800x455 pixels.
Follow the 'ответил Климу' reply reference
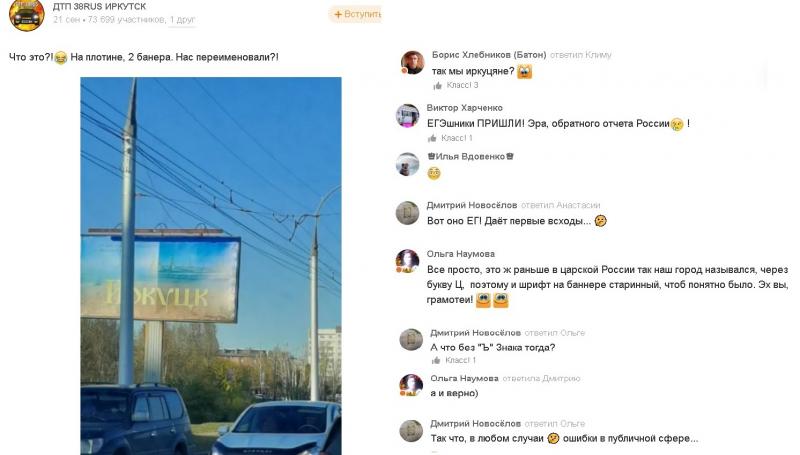pyautogui.click(x=580, y=55)
